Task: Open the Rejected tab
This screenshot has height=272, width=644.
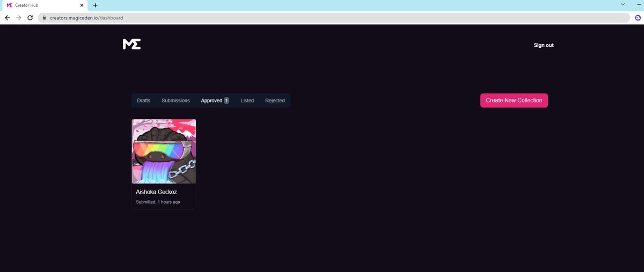Action: click(275, 101)
